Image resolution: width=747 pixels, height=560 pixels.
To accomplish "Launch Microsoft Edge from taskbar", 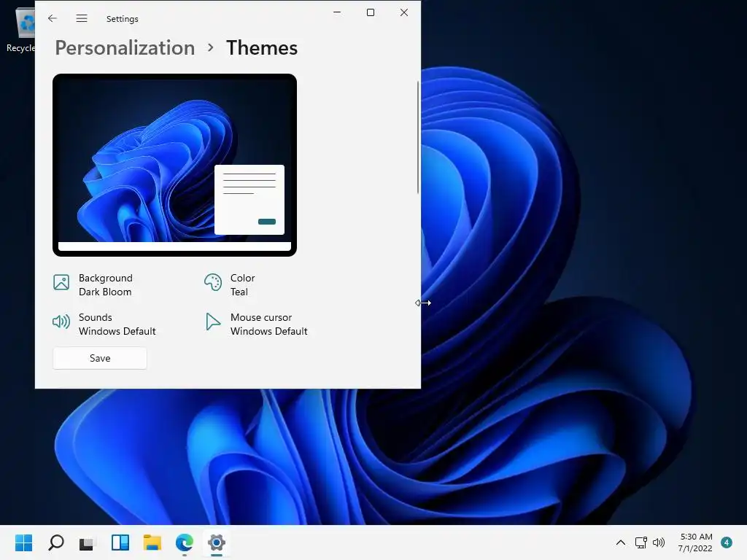I will pyautogui.click(x=185, y=542).
